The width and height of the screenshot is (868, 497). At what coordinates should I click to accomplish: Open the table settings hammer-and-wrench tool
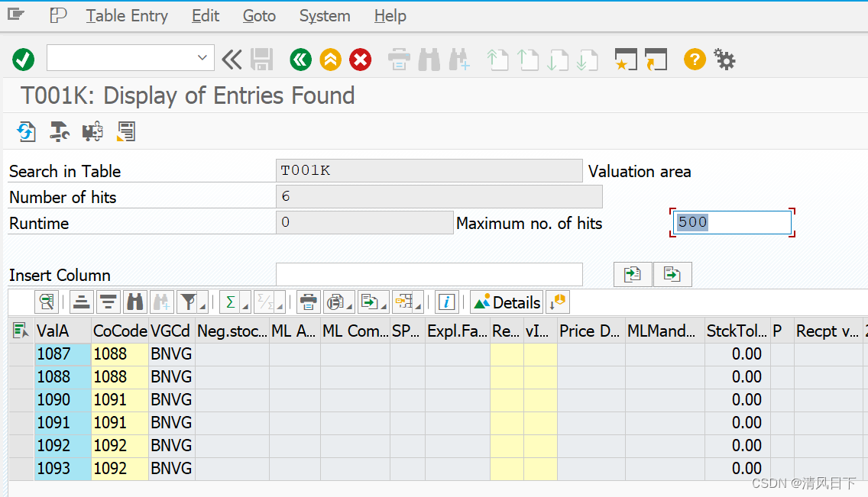pyautogui.click(x=59, y=131)
